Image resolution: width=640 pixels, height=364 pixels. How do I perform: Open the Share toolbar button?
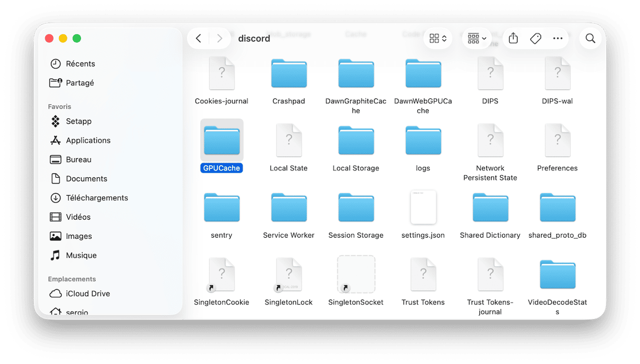tap(513, 38)
